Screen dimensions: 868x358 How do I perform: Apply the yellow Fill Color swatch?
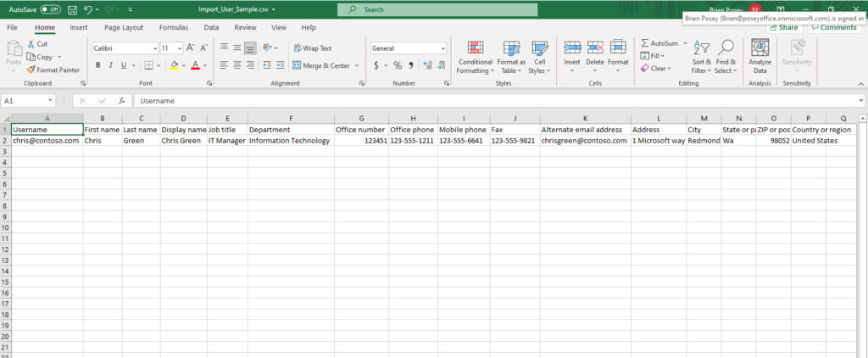175,65
